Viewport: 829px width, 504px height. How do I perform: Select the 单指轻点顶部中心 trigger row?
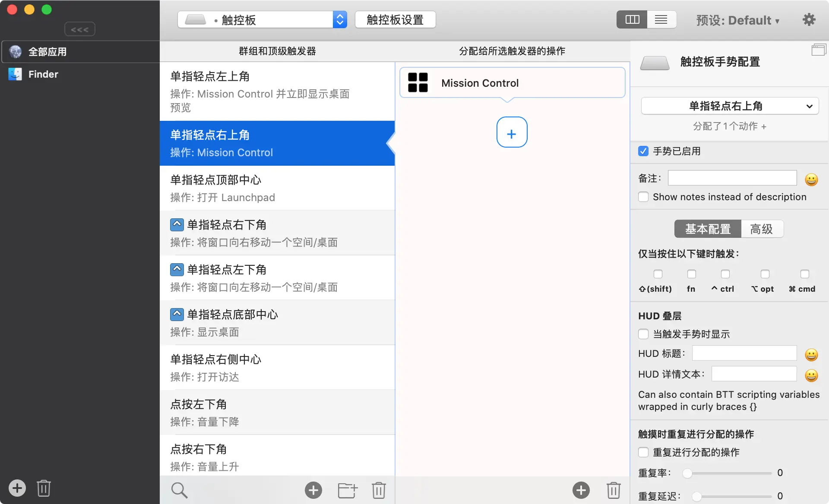click(277, 188)
